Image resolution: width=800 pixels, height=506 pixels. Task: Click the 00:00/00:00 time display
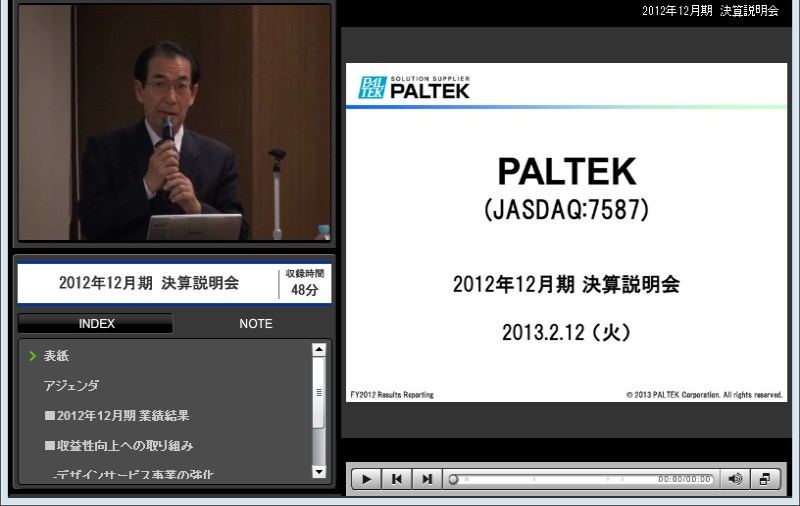[x=684, y=479]
